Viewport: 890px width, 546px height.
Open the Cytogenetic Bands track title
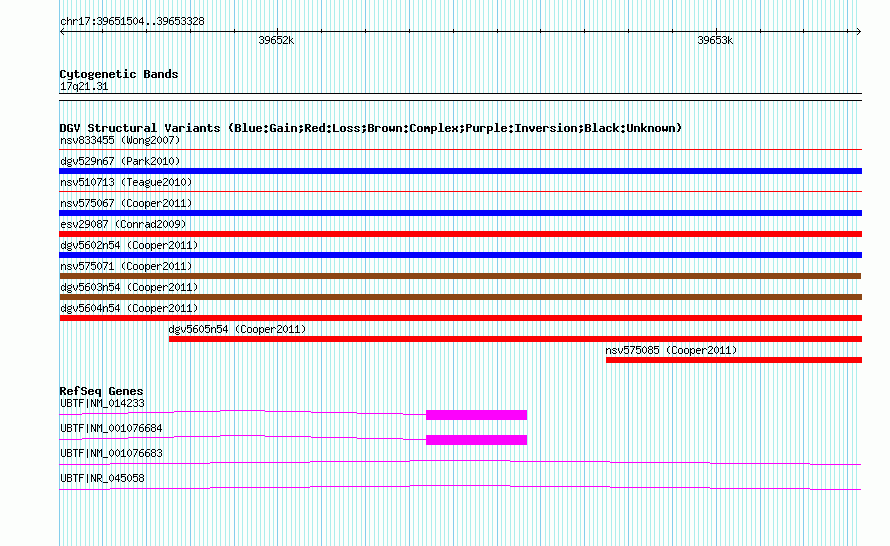click(x=119, y=74)
